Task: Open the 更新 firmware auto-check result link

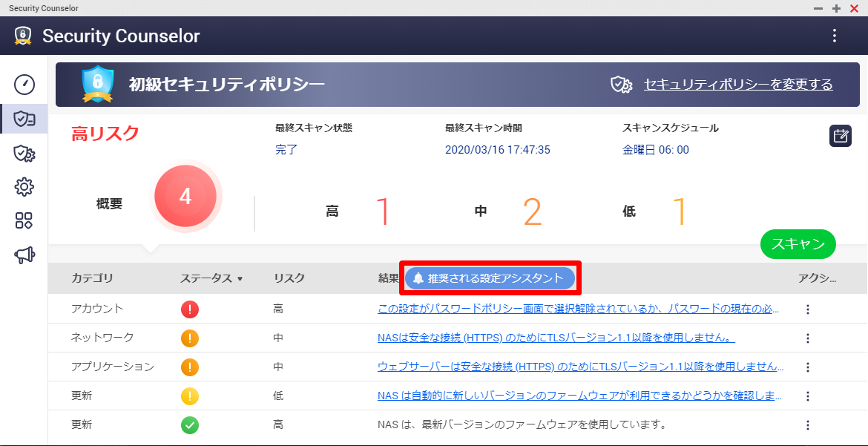Action: tap(579, 396)
